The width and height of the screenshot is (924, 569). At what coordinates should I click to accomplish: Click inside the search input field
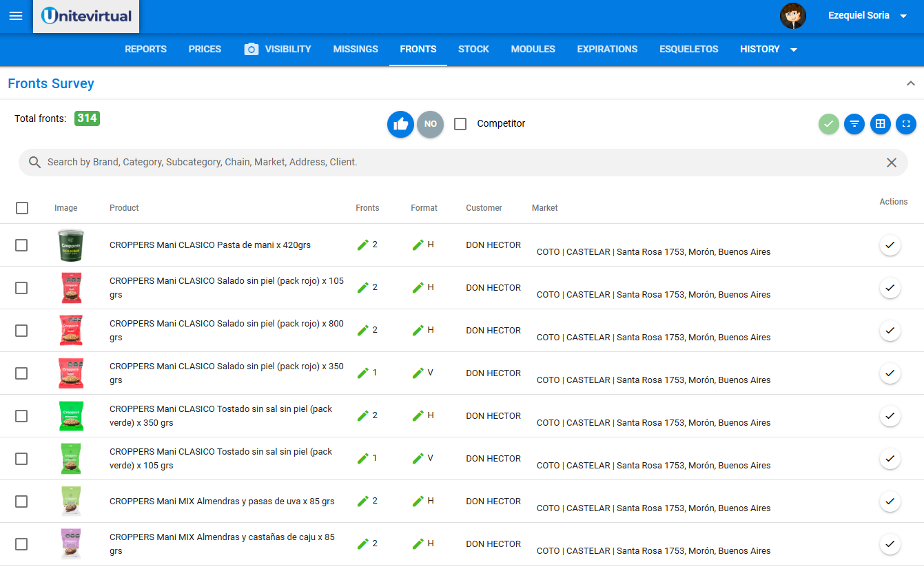pos(276,163)
